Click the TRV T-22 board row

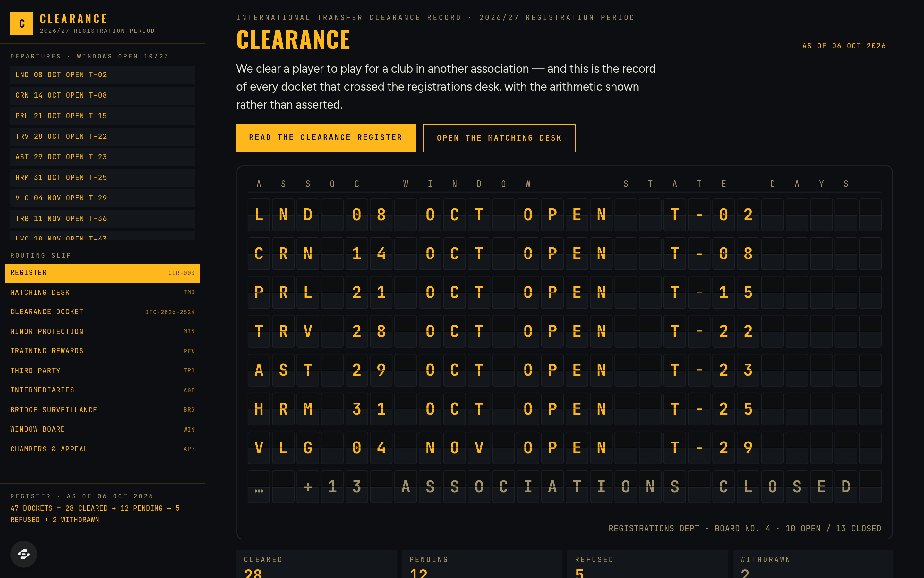click(x=564, y=331)
